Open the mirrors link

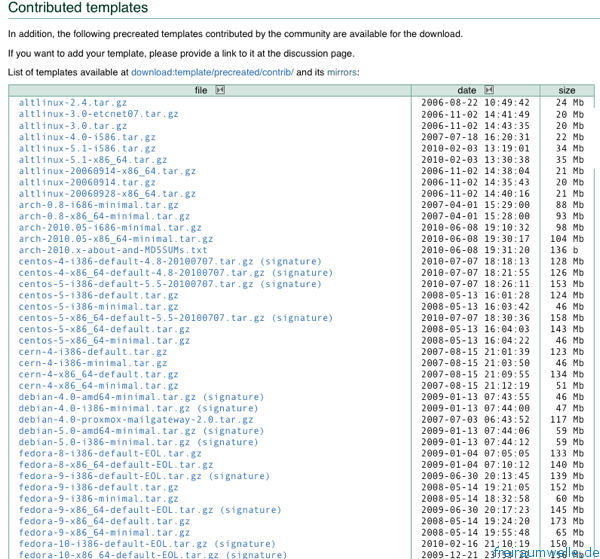[x=340, y=72]
